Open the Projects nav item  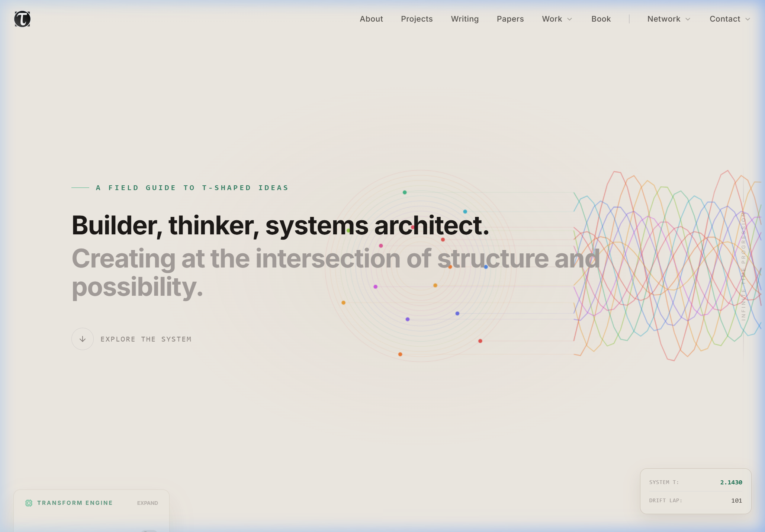click(x=417, y=19)
